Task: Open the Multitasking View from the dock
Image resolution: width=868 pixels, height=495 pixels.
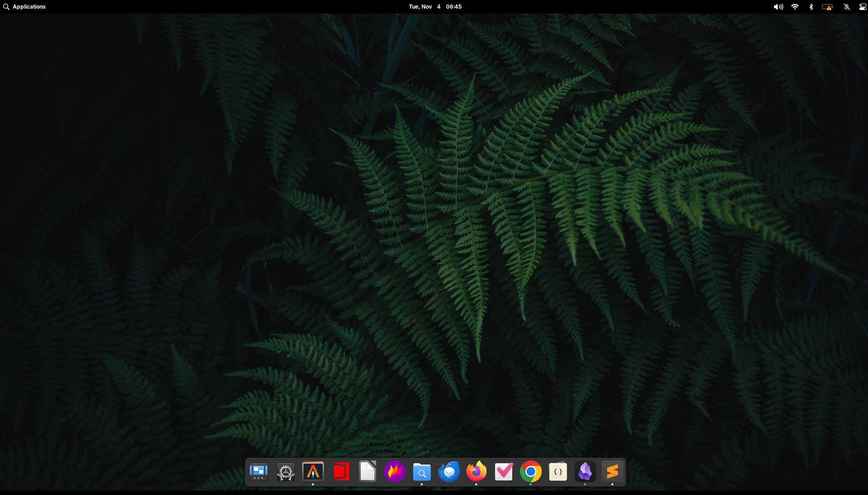Action: [259, 472]
